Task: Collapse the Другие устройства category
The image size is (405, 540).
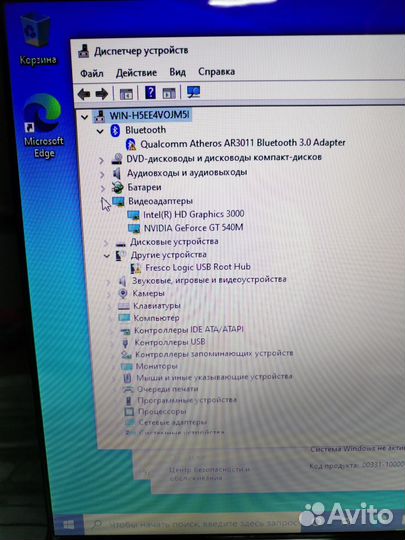Action: [x=107, y=256]
